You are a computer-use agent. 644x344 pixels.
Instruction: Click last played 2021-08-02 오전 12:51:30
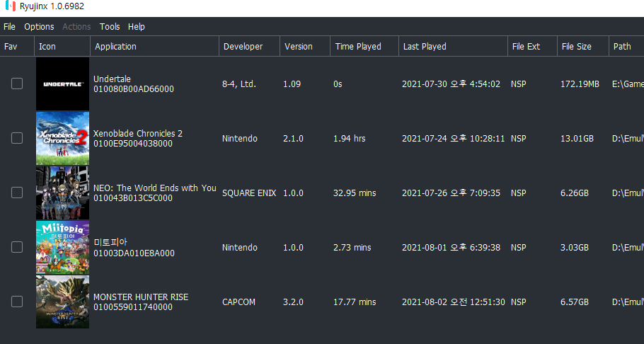coord(454,302)
